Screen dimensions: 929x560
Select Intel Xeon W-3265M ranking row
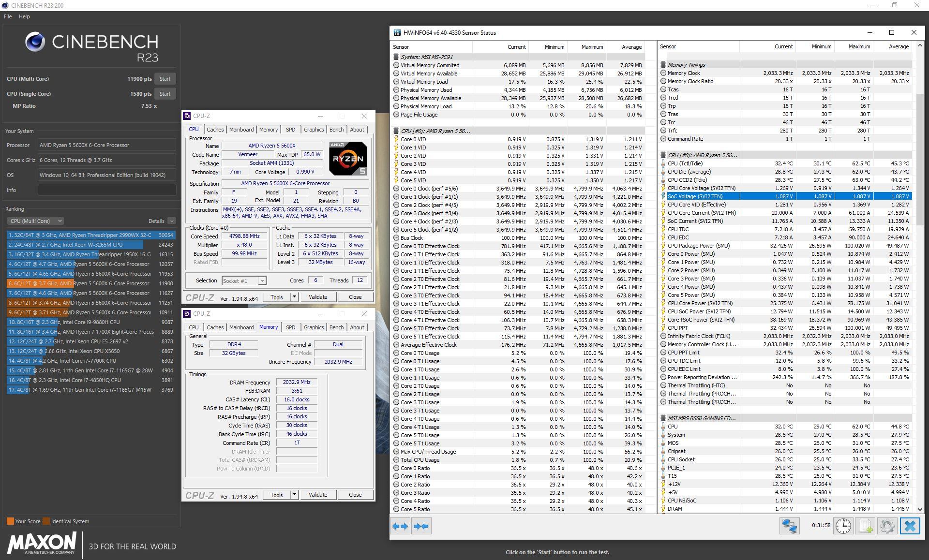coord(90,245)
